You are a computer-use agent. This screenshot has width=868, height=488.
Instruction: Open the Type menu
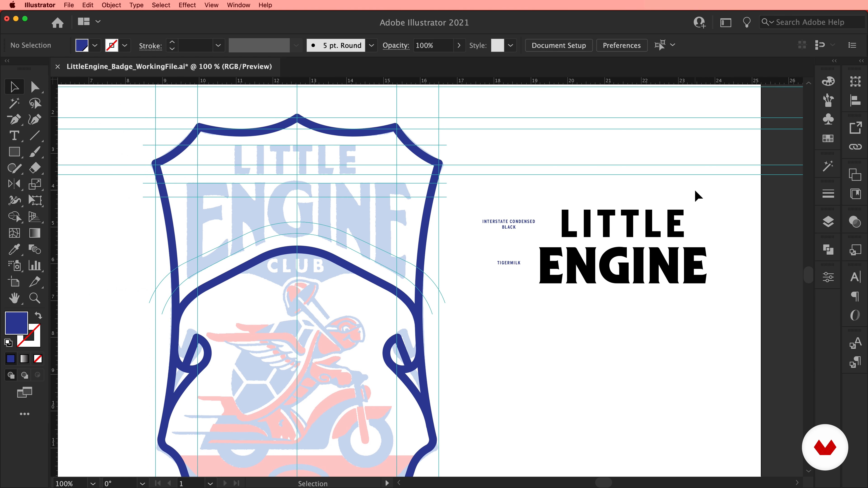(136, 5)
